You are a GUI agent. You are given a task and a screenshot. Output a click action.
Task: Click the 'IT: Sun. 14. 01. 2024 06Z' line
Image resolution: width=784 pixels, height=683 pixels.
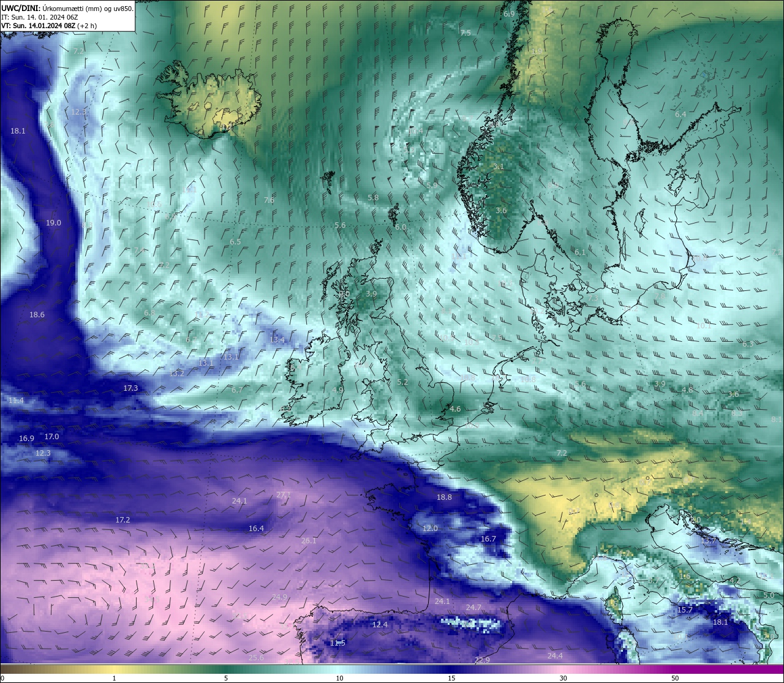click(40, 17)
